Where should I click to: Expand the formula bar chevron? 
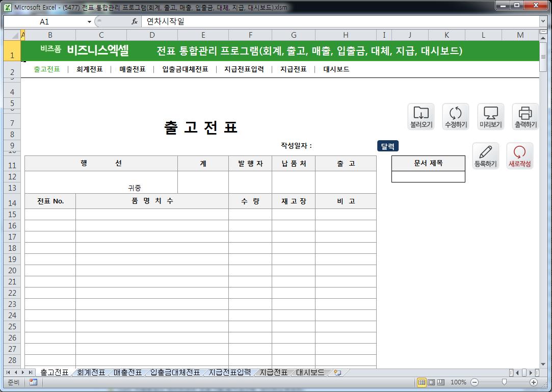point(543,21)
